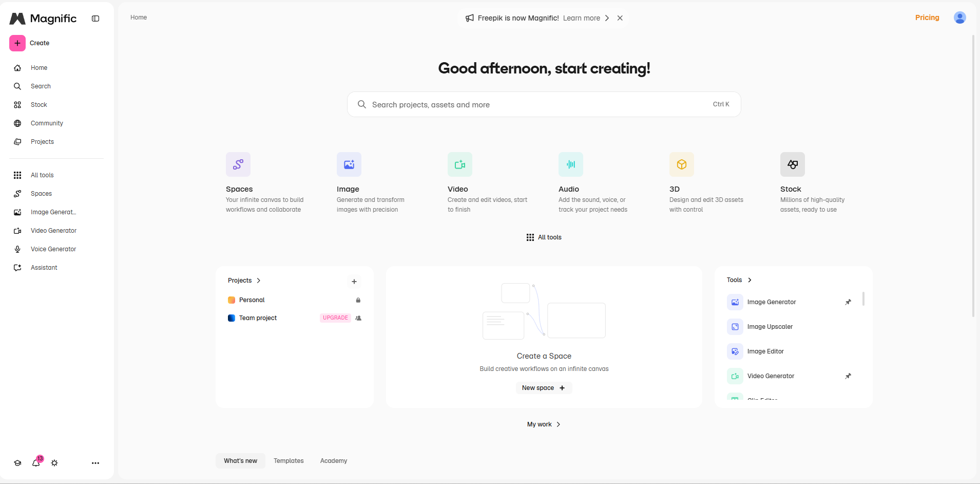The height and width of the screenshot is (484, 980).
Task: Open Video Generator in Tools panel
Action: 771,376
